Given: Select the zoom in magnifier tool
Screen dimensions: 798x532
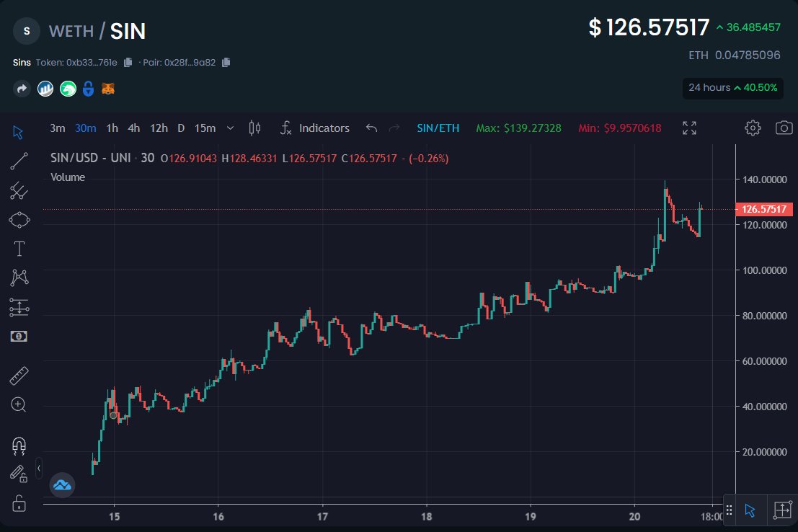Looking at the screenshot, I should pyautogui.click(x=18, y=404).
